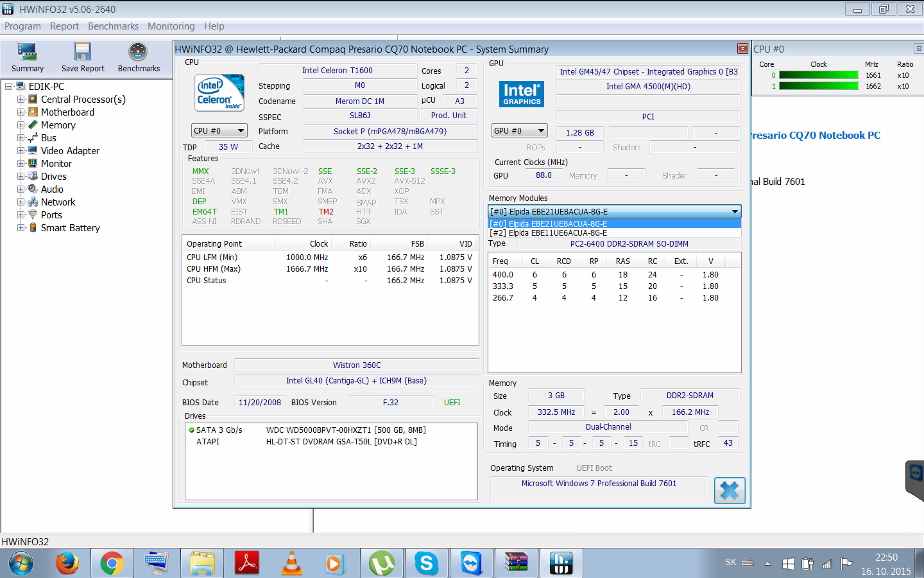The width and height of the screenshot is (924, 578).
Task: Open VLC media player from taskbar
Action: click(x=292, y=564)
